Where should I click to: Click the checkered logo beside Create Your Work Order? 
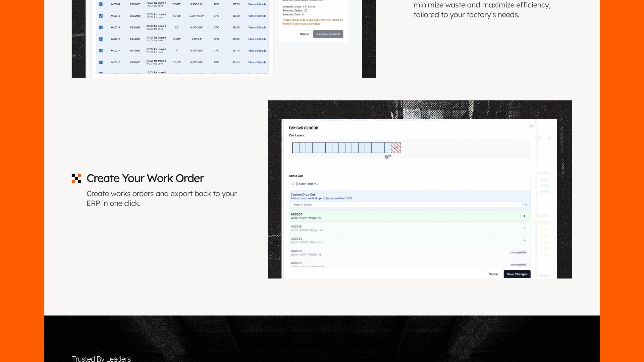pos(76,178)
